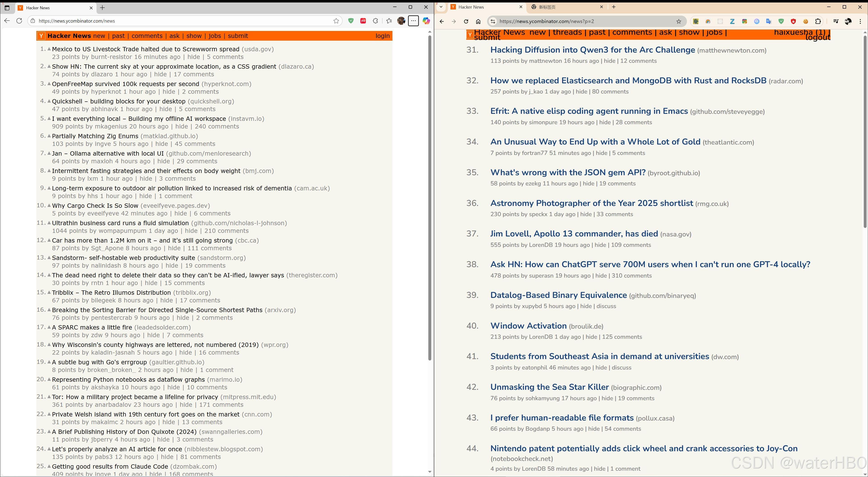View site information lock icon in Edge
Image resolution: width=868 pixels, height=477 pixels.
[33, 21]
